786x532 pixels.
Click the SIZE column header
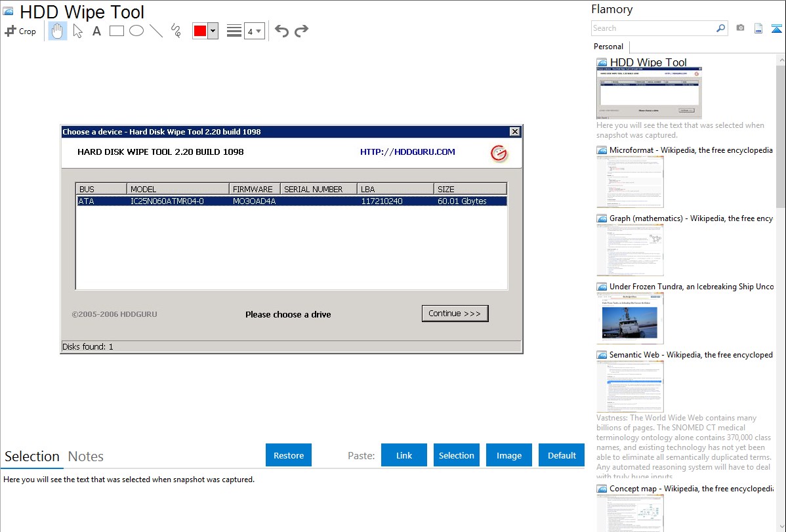470,189
